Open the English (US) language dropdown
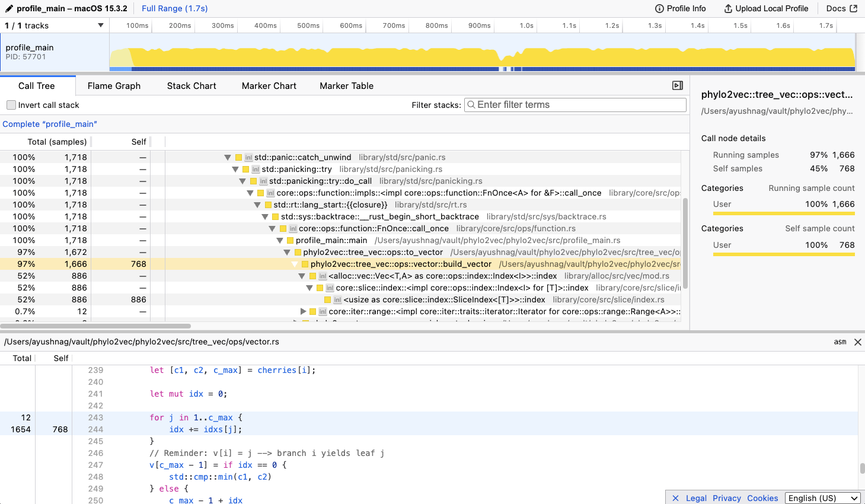Image resolution: width=865 pixels, height=504 pixels. 823,498
